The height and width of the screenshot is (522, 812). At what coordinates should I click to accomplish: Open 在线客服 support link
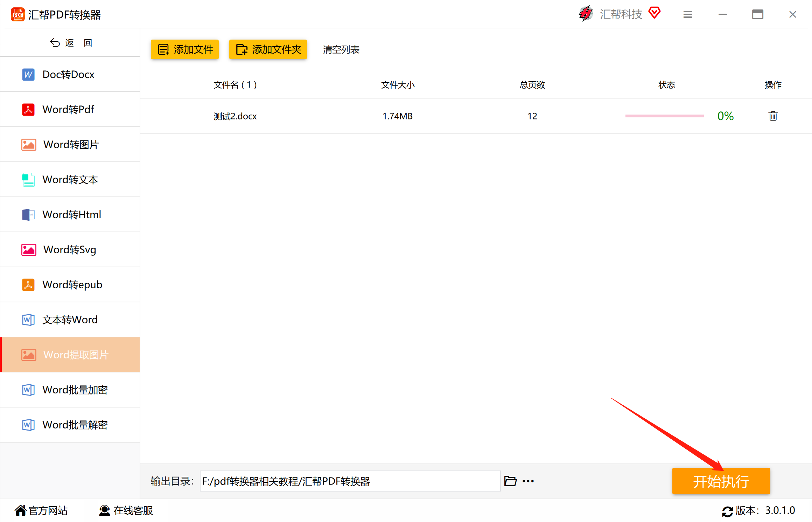pos(133,510)
